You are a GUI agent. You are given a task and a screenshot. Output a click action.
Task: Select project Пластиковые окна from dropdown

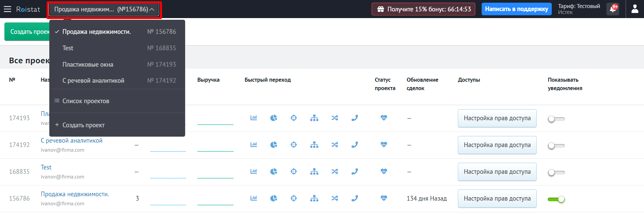pos(88,64)
